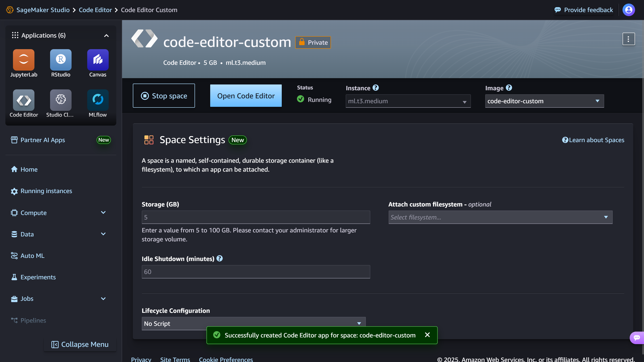Click the user profile avatar icon
This screenshot has height=362, width=644.
(x=629, y=10)
